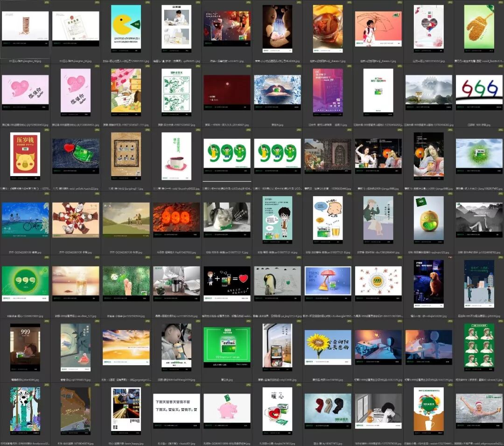Image resolution: width=504 pixels, height=446 pixels.
Task: Click the red umbrella on blue thumbnail
Action: [328, 284]
